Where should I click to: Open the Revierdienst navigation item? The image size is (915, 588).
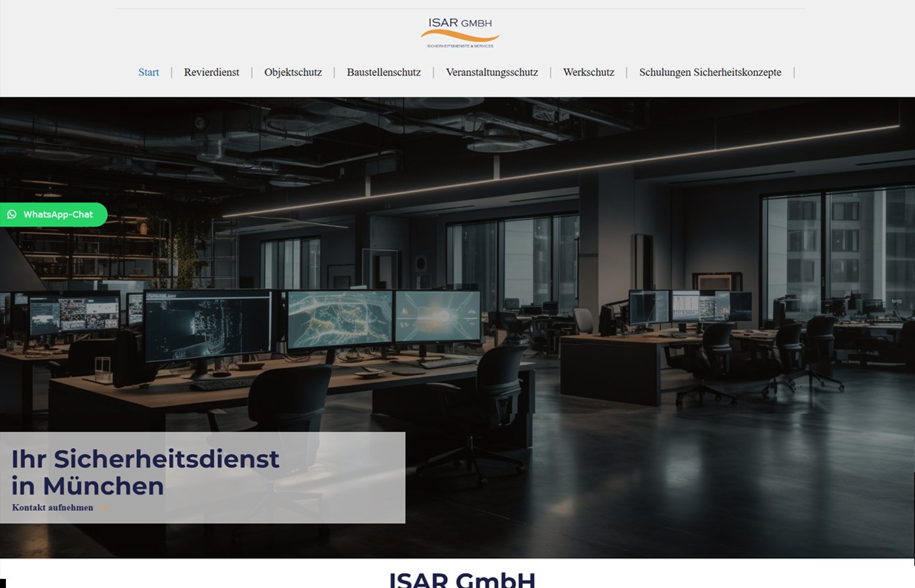pyautogui.click(x=212, y=72)
